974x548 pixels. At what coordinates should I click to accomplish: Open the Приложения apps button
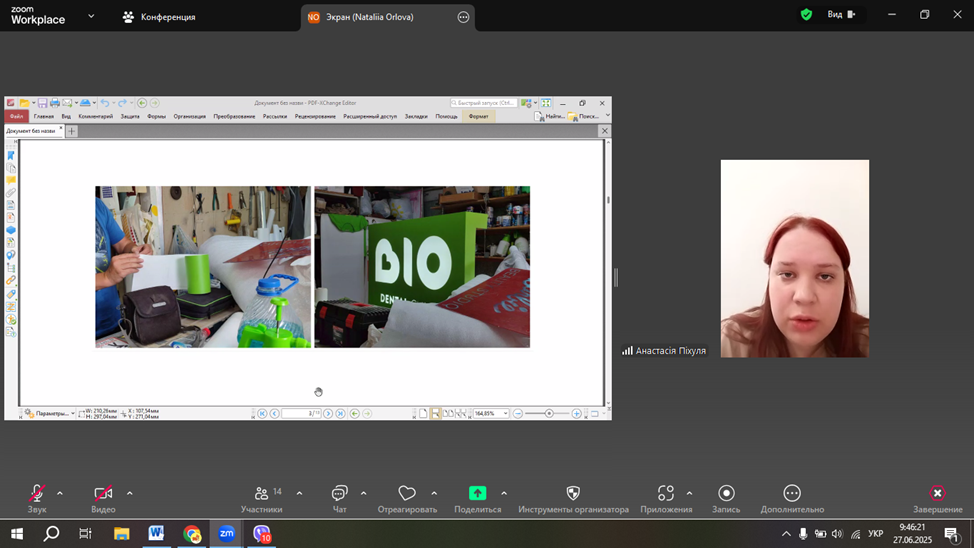pos(666,499)
